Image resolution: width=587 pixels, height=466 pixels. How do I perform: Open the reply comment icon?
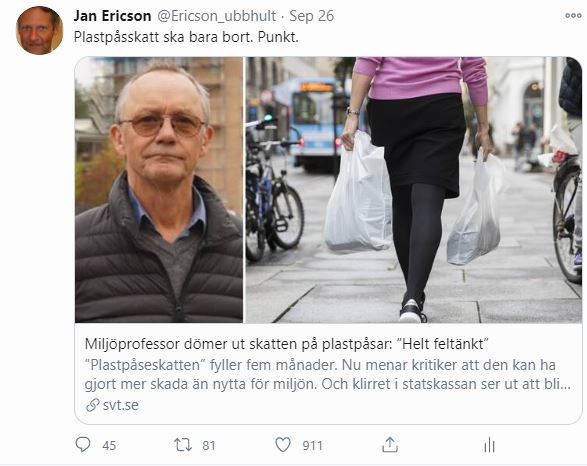click(83, 445)
